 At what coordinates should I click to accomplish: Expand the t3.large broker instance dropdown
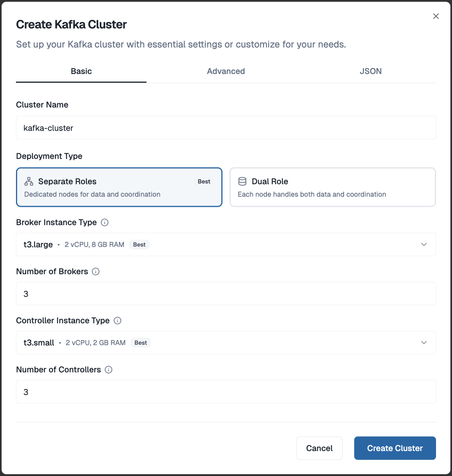click(x=424, y=245)
